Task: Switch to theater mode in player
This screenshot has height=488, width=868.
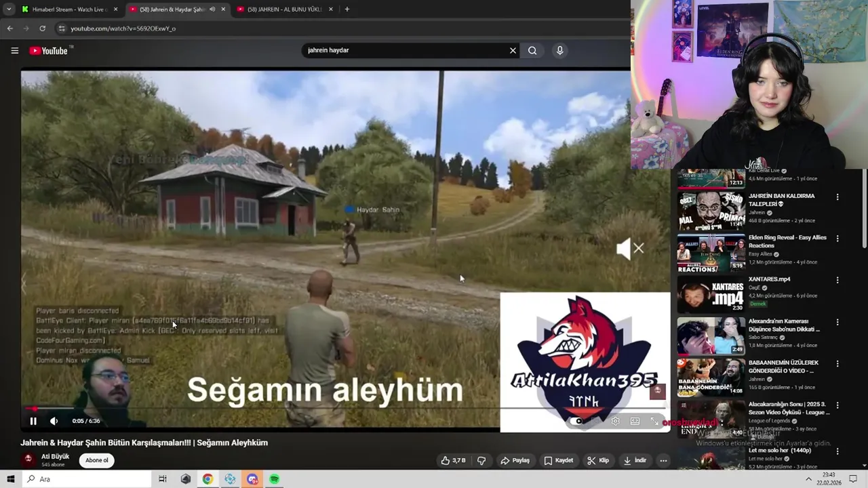Action: coord(635,421)
